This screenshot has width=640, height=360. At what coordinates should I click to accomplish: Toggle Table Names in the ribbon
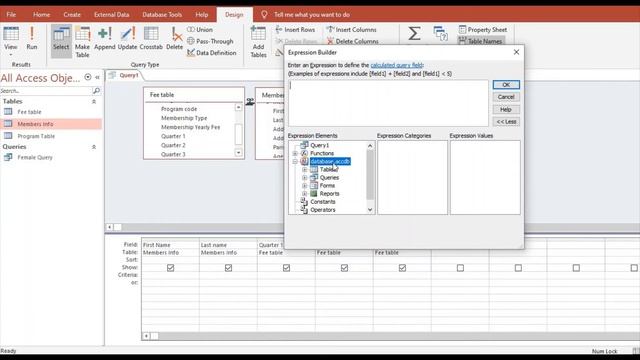click(x=480, y=41)
